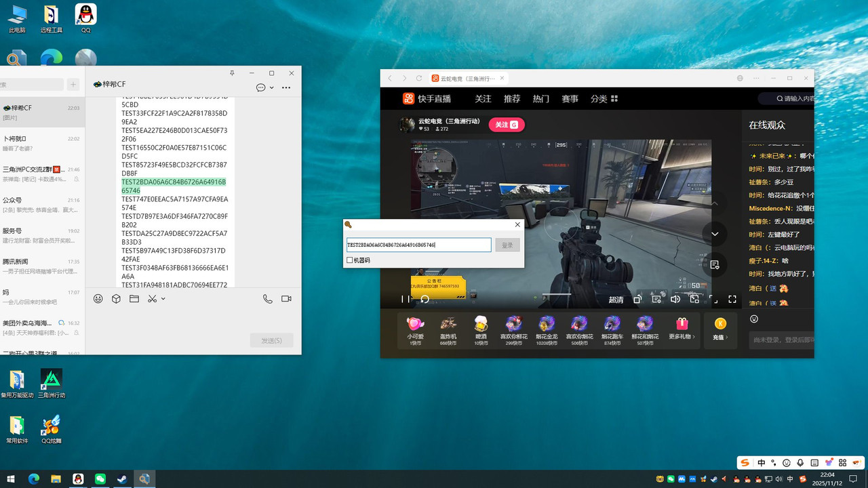Start a voice call in QQ chat
Viewport: 868px width, 488px height.
pyautogui.click(x=268, y=299)
